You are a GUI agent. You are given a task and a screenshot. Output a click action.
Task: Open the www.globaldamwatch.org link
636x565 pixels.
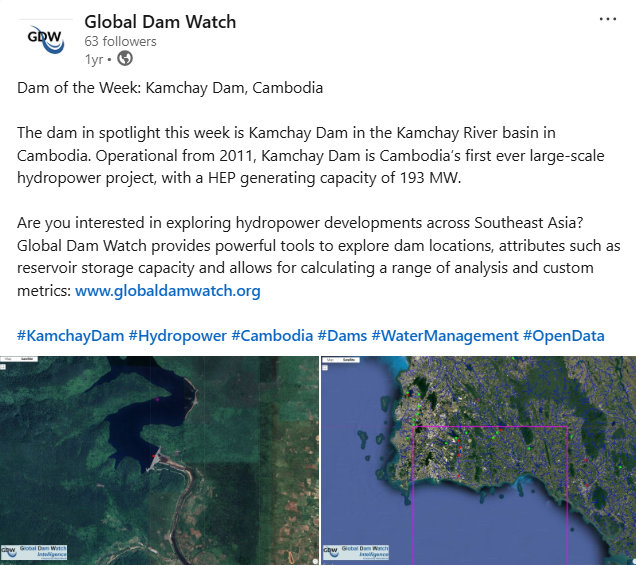click(x=168, y=291)
